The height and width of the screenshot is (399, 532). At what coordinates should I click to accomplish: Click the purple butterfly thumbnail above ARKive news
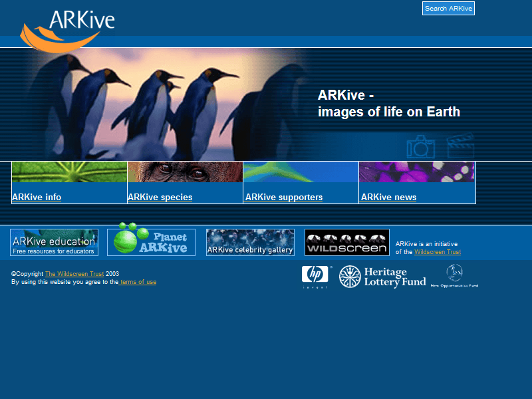click(x=417, y=172)
